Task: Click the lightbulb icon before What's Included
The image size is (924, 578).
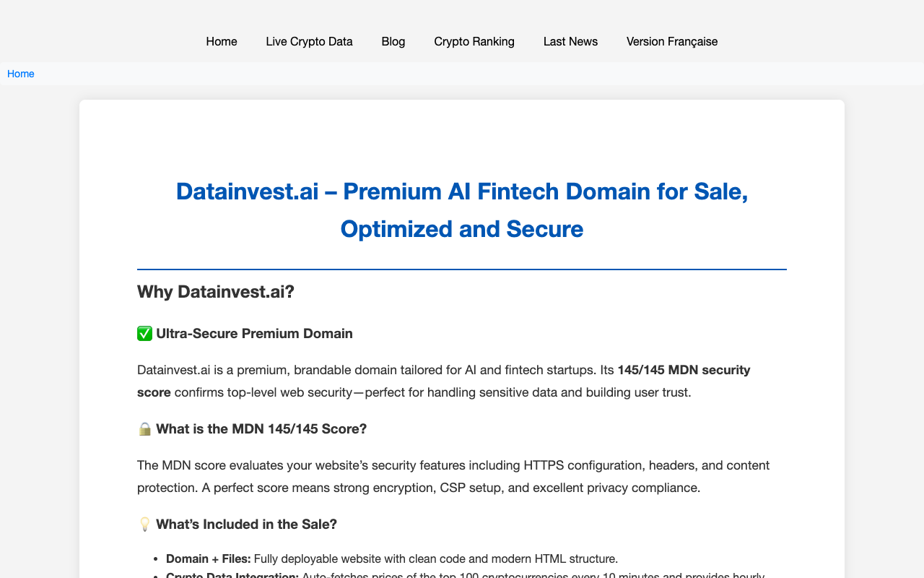Action: [x=144, y=524]
